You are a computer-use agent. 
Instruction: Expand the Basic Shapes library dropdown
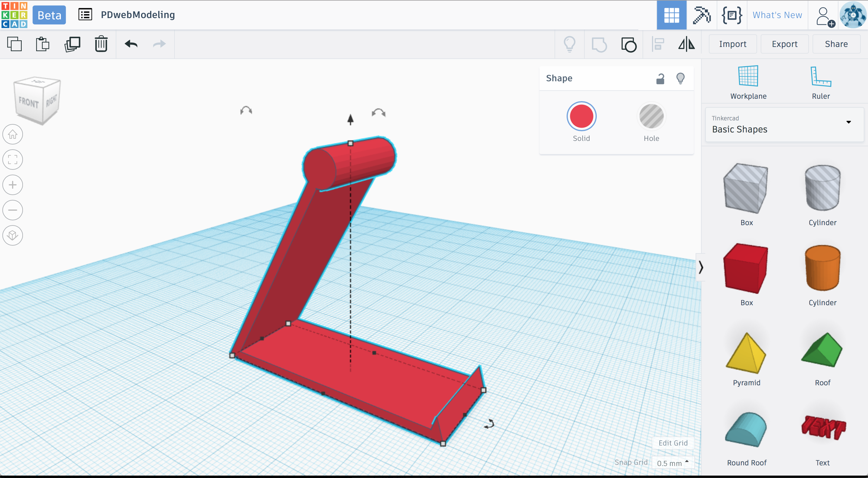848,122
